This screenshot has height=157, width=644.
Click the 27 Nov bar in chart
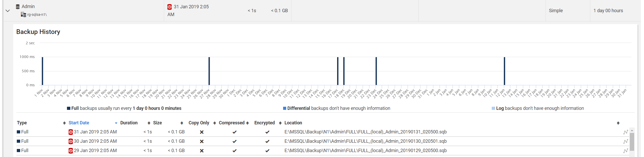[209, 71]
